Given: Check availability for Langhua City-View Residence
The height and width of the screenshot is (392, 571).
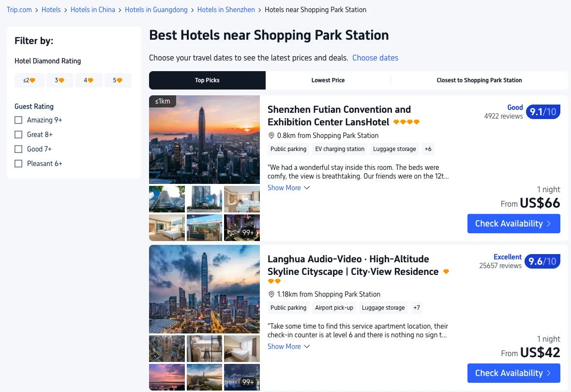Looking at the screenshot, I should coord(513,373).
